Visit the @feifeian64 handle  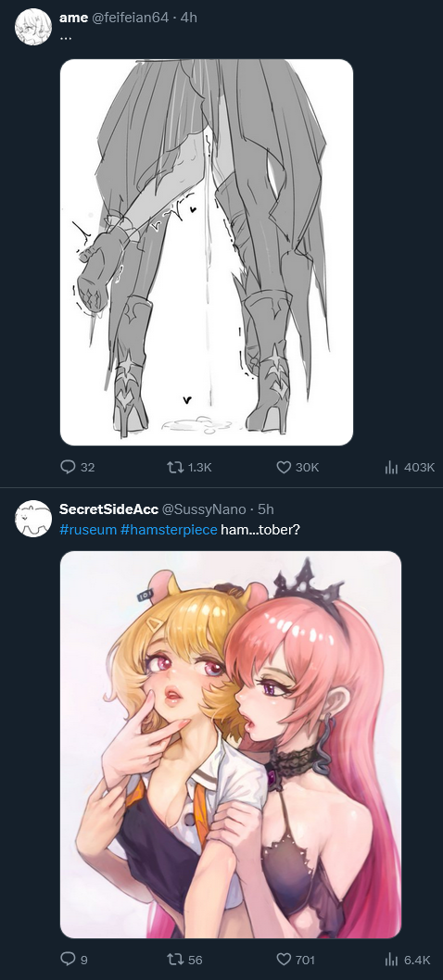[130, 18]
